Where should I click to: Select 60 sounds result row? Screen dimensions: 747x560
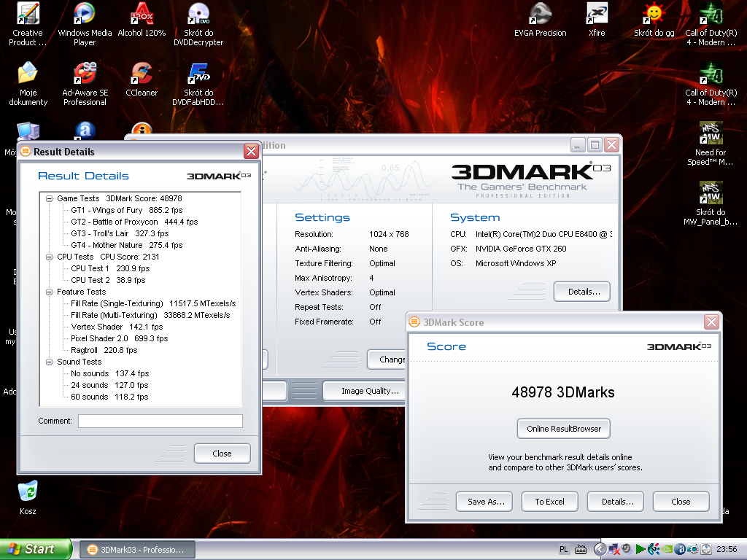point(109,397)
